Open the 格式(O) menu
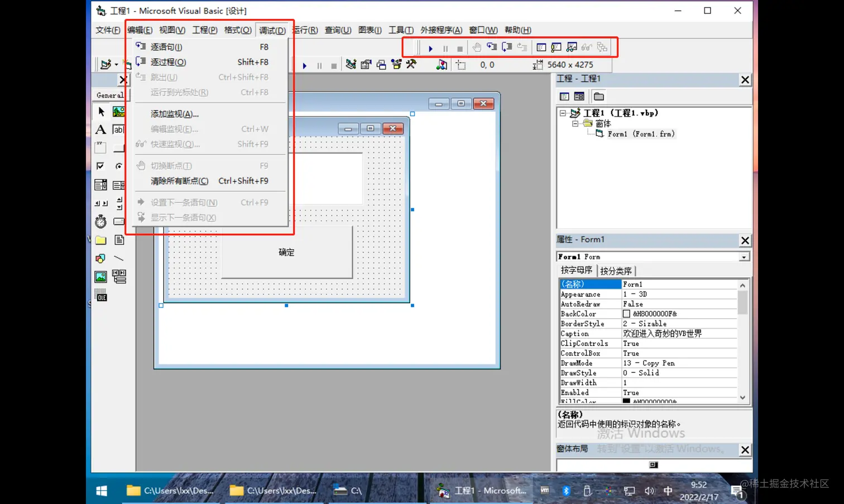This screenshot has width=844, height=504. (x=238, y=30)
